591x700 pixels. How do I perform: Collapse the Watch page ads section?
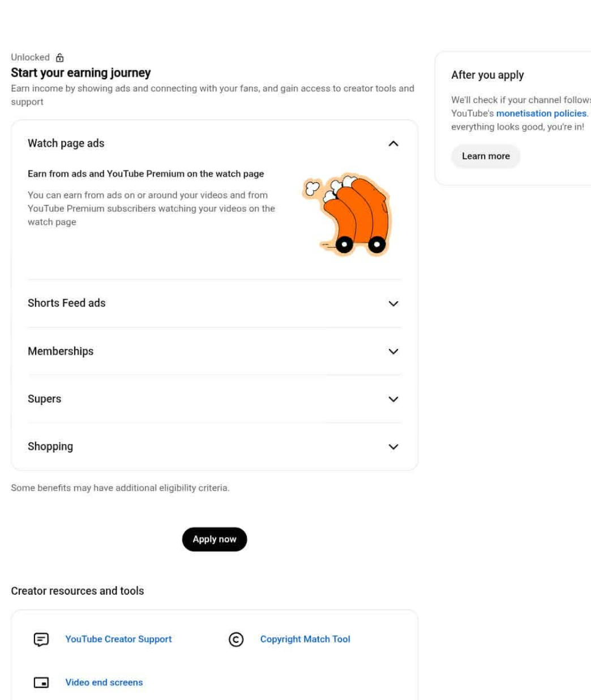point(393,144)
